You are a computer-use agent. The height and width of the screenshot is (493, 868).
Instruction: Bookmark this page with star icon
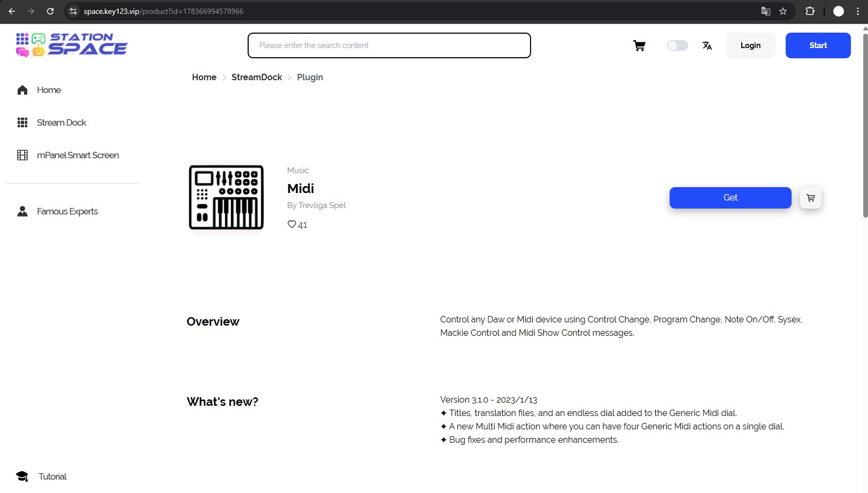tap(783, 11)
